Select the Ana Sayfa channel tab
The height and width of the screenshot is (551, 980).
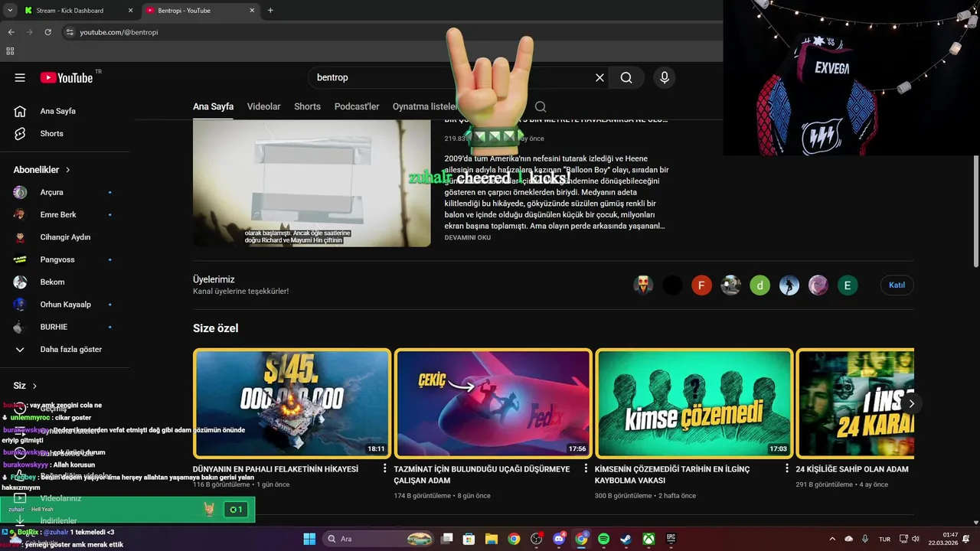pos(213,106)
